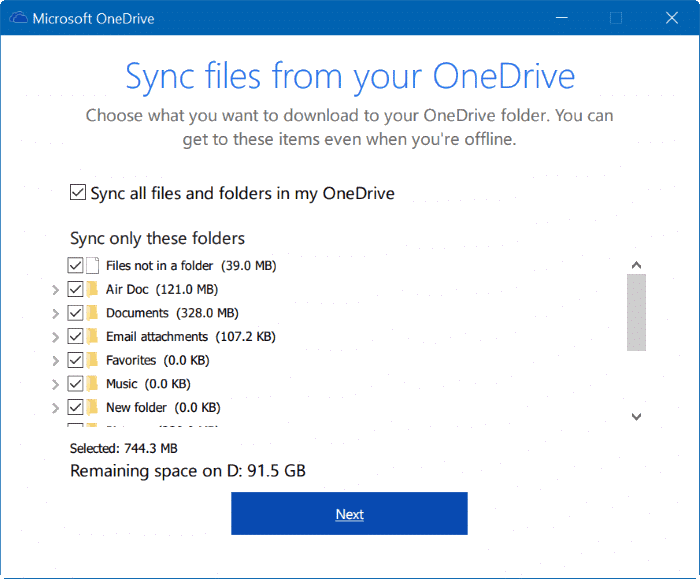Click the Next button
This screenshot has width=700, height=579.
pos(349,513)
